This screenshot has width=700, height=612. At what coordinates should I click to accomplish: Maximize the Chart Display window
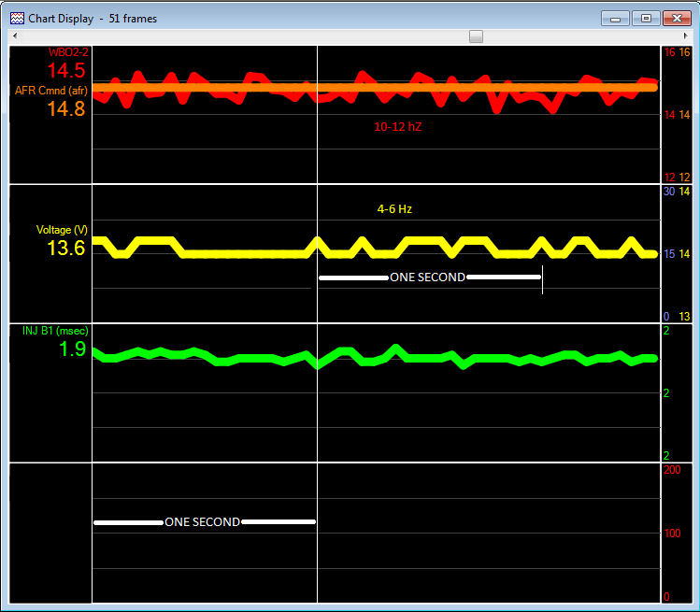coord(645,18)
